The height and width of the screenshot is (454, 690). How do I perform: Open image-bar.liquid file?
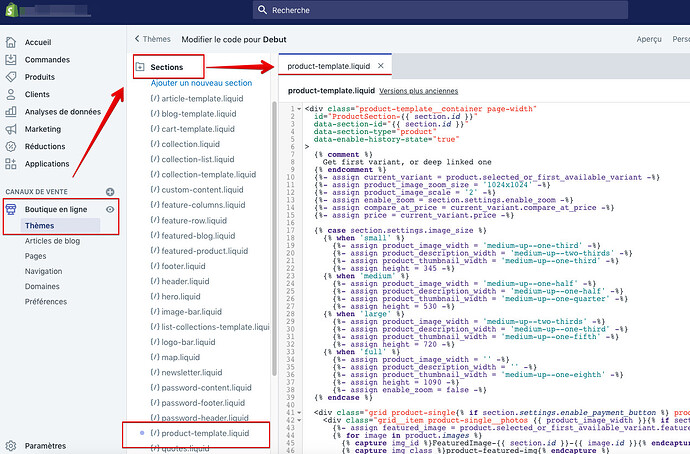pos(191,311)
